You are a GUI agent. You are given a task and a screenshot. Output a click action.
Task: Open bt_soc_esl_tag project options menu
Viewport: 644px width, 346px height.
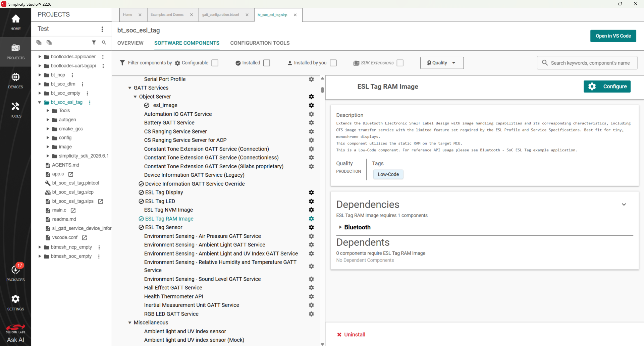pyautogui.click(x=90, y=102)
